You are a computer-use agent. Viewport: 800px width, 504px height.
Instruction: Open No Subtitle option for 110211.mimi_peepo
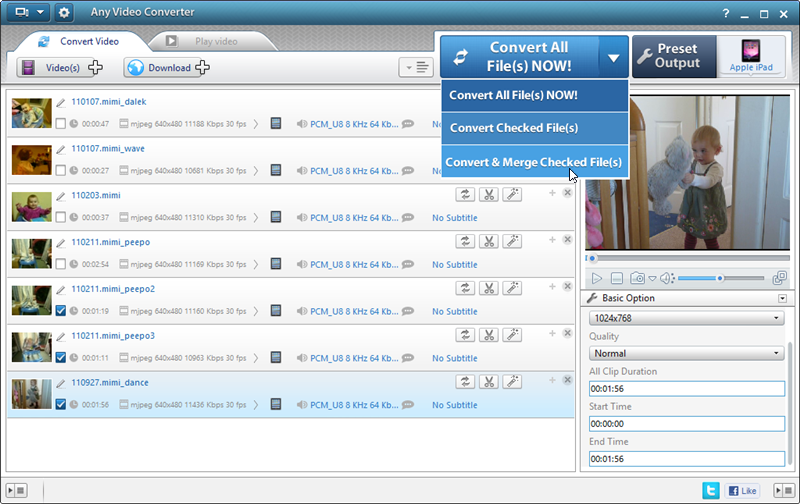pos(455,265)
